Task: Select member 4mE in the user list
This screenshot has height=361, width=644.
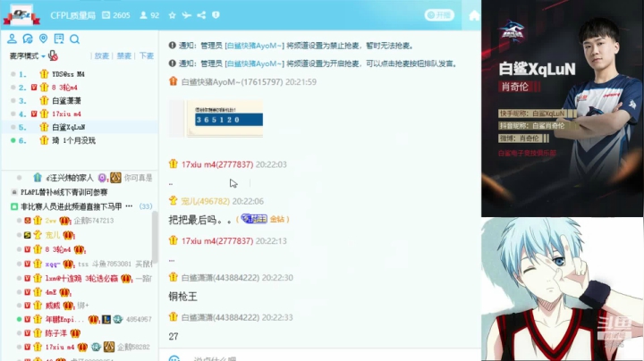Action: tap(51, 292)
